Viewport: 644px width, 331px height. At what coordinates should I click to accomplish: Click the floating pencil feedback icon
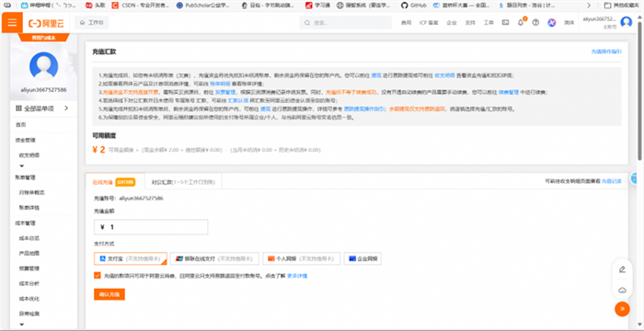pyautogui.click(x=622, y=269)
